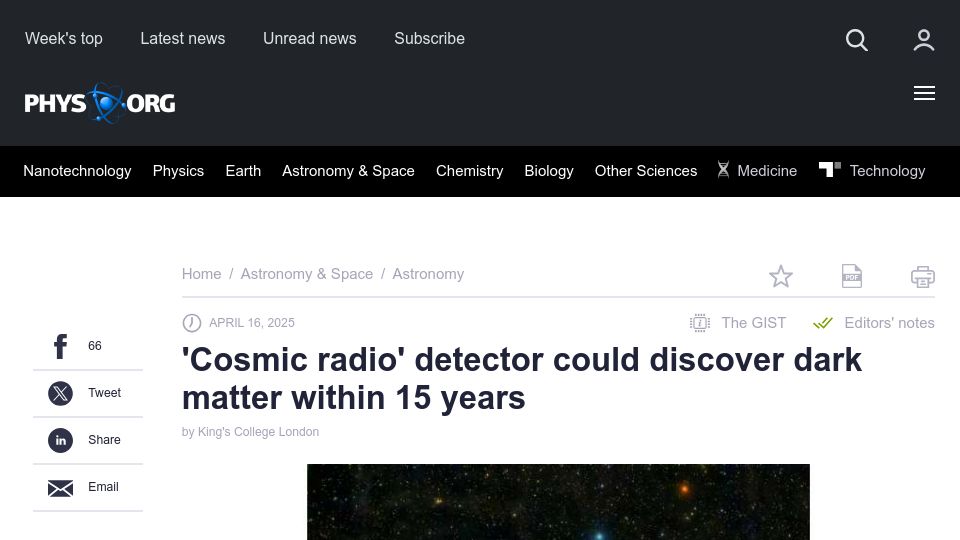Click the Phys.org logo
The image size is (960, 540).
100,103
